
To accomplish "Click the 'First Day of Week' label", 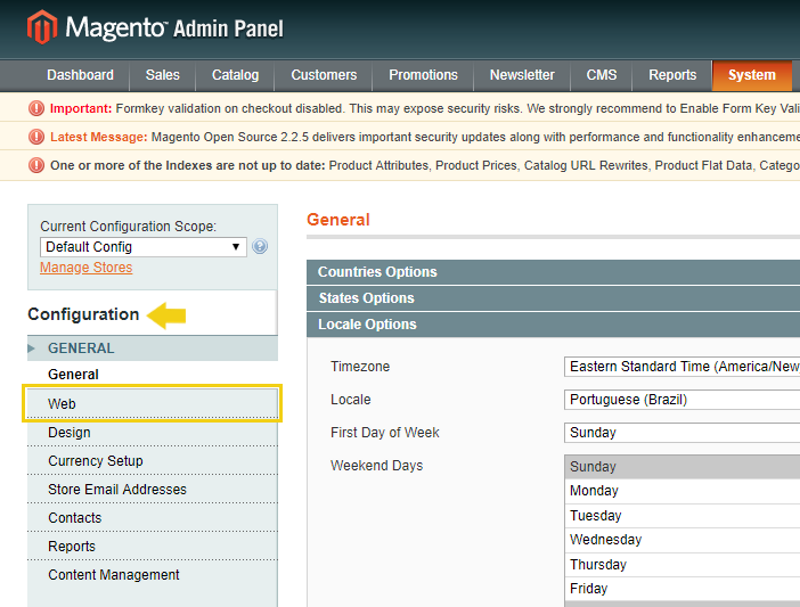I will pos(385,433).
